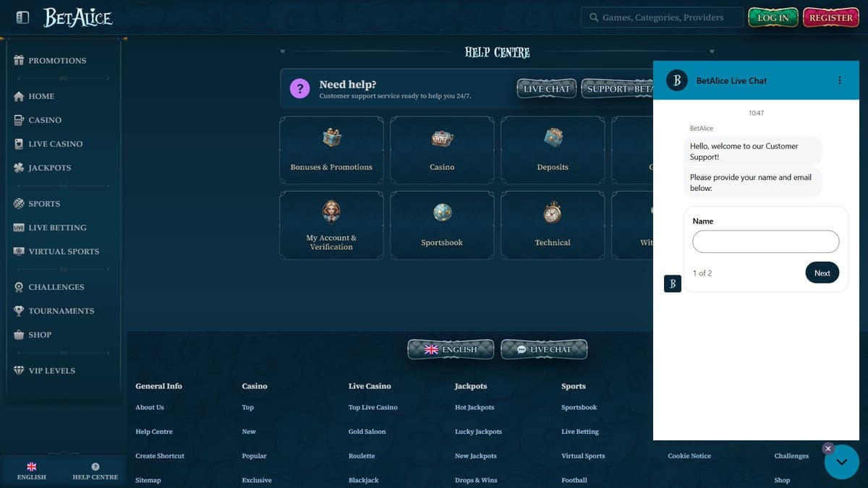Toggle the sidebar collapse icon
This screenshot has width=868, height=488.
point(22,17)
